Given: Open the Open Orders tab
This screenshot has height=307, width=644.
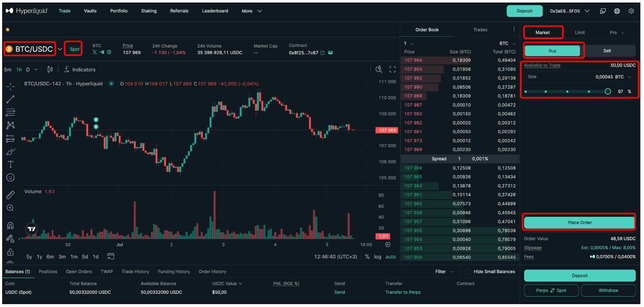Looking at the screenshot, I should click(79, 272).
